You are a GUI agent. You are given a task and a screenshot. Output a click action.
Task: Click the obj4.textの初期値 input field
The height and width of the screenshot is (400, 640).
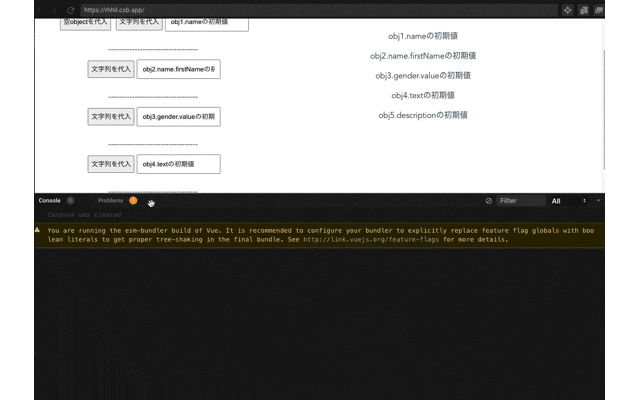tap(179, 164)
